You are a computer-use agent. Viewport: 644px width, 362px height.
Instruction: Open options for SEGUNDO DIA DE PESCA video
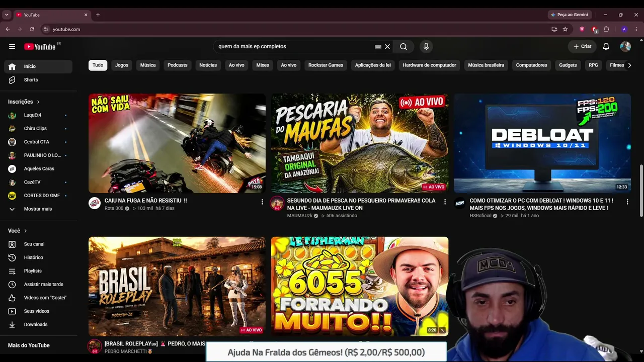click(445, 202)
